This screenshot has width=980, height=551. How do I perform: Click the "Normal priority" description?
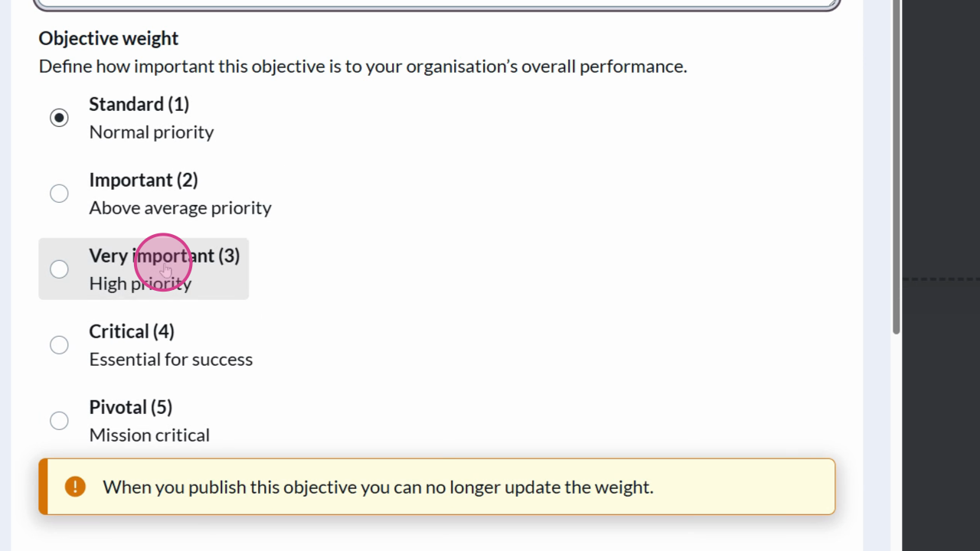coord(151,132)
